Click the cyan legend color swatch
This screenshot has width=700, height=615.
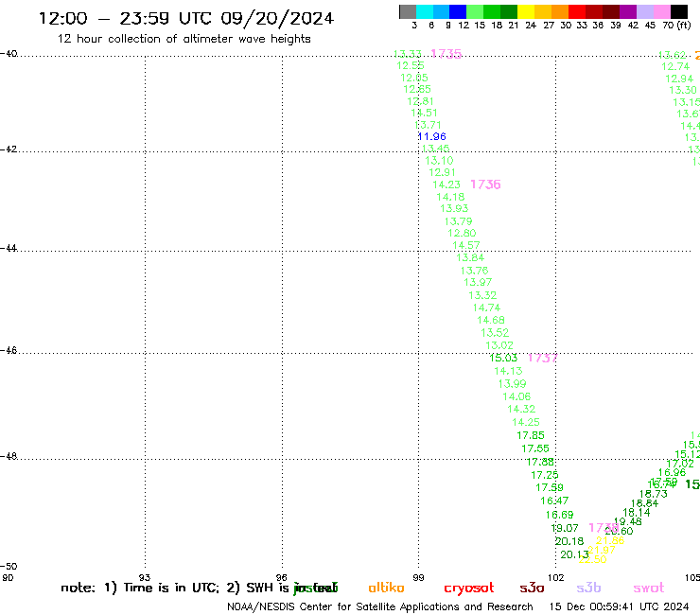(425, 11)
